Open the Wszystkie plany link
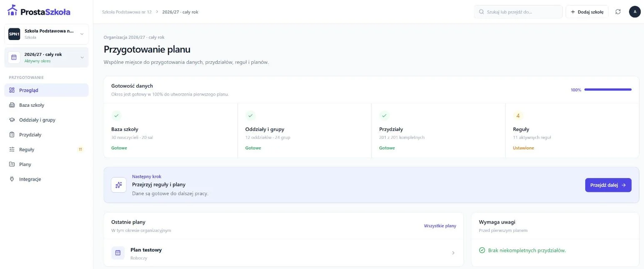Viewport: 644px width, 269px height. pos(440,226)
